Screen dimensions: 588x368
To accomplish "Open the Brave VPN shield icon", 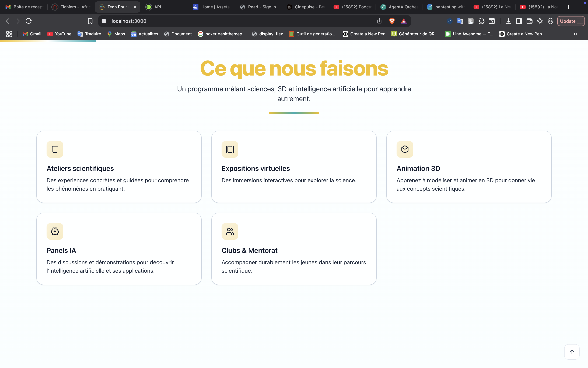I will (x=550, y=21).
